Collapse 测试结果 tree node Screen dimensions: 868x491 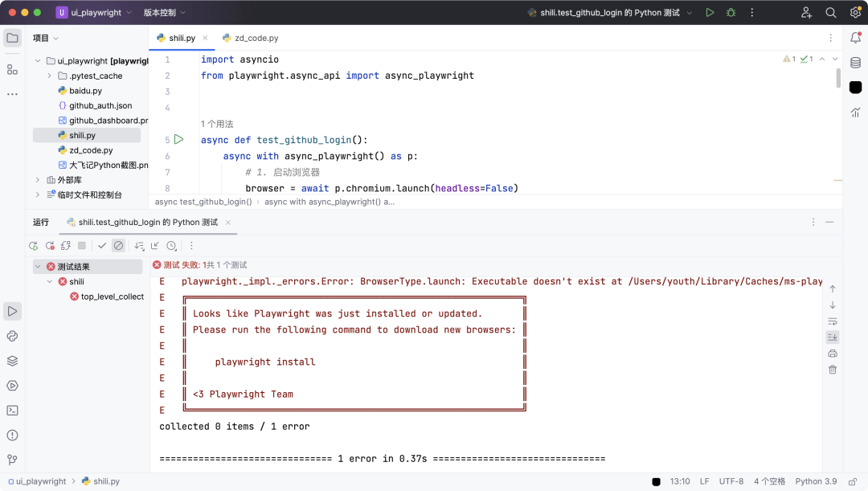click(38, 267)
